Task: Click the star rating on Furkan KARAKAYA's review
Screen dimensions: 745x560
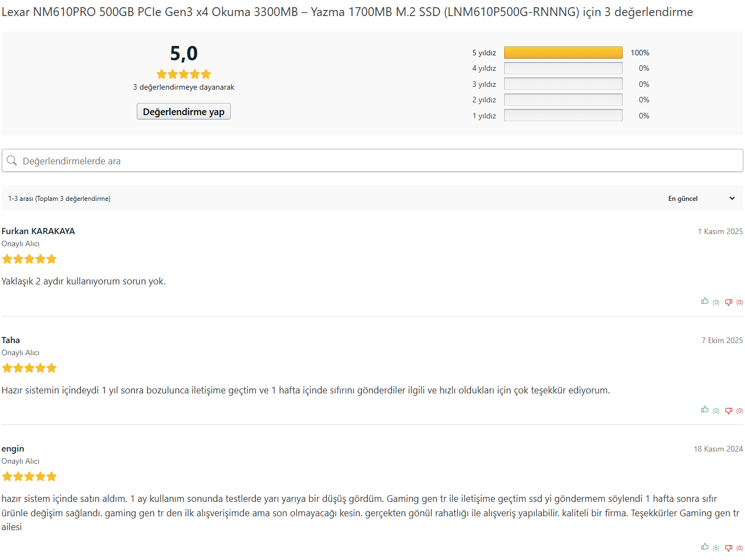Action: (x=29, y=259)
